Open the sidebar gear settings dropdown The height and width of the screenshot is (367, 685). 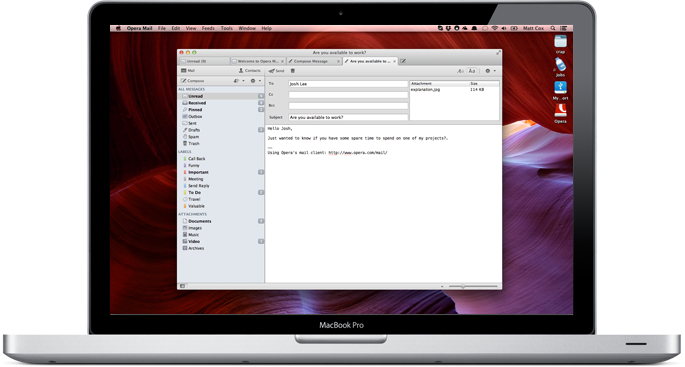point(255,81)
